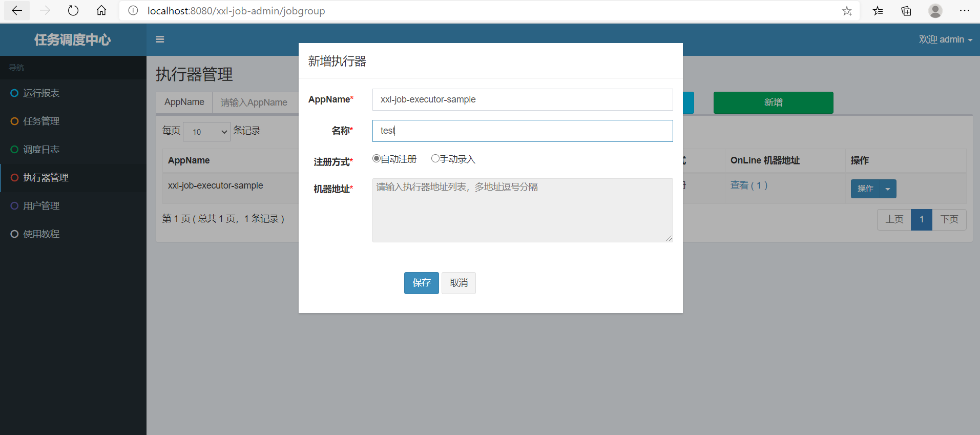Select page 1 in pagination

tap(922, 219)
